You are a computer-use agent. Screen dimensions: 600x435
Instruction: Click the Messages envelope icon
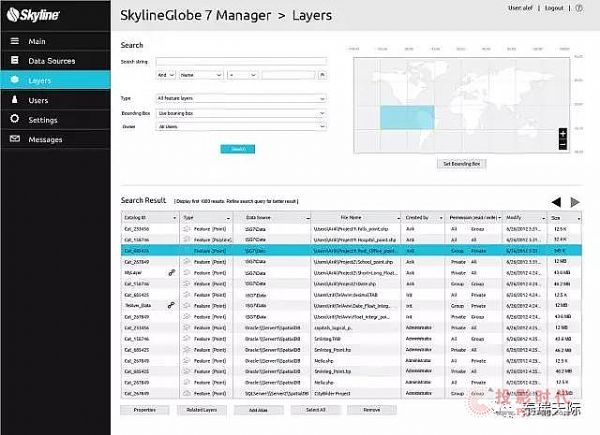[15, 139]
